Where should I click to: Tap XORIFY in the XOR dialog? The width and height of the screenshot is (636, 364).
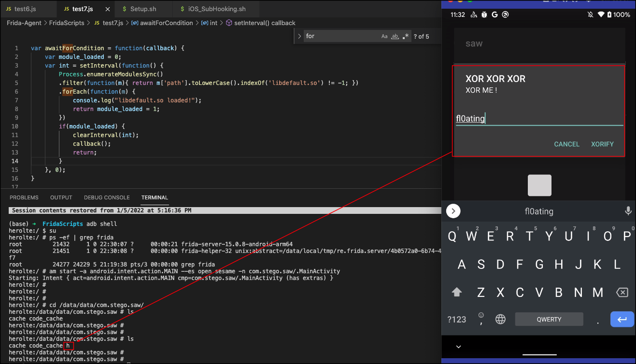[602, 144]
